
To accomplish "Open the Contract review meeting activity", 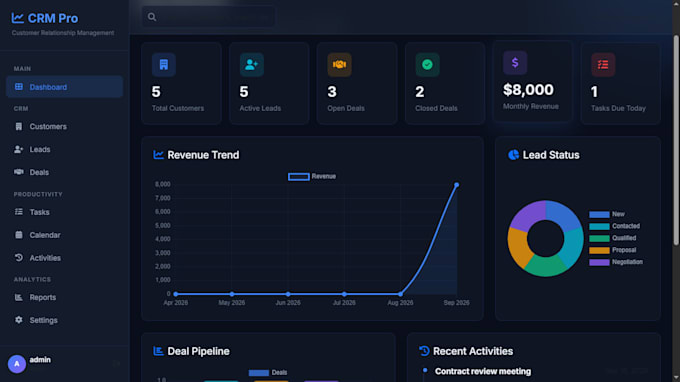I will coord(483,371).
